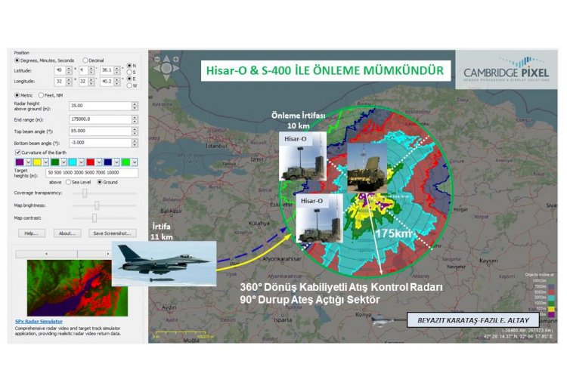Zoom in the map with plus icon
The image size is (567, 392).
pos(175,59)
